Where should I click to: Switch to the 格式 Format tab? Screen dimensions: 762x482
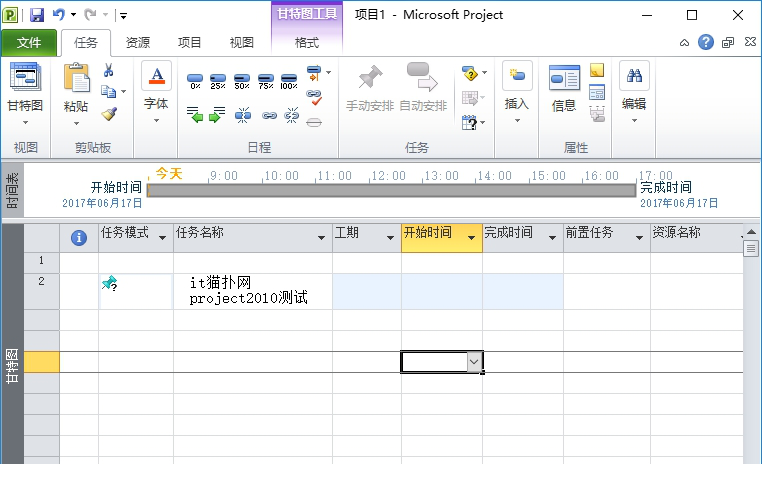click(x=307, y=43)
